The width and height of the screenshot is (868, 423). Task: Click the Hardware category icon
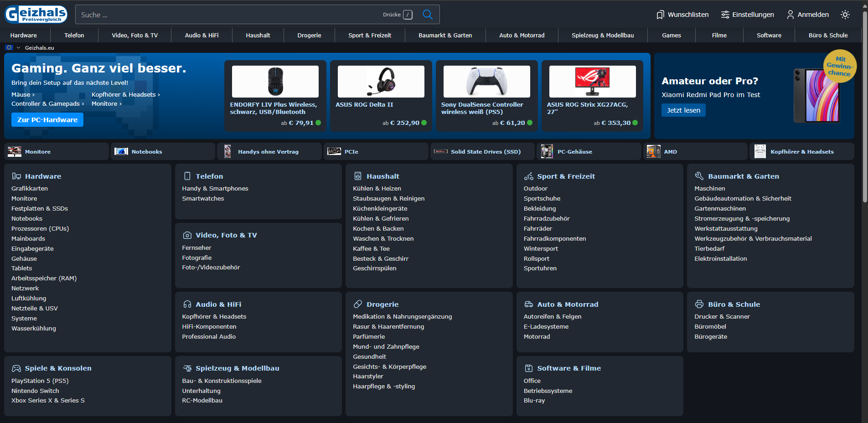tap(16, 176)
